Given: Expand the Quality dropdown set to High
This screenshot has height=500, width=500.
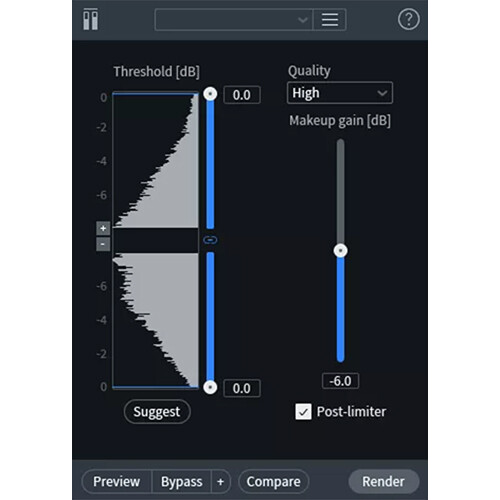Looking at the screenshot, I should pyautogui.click(x=340, y=93).
